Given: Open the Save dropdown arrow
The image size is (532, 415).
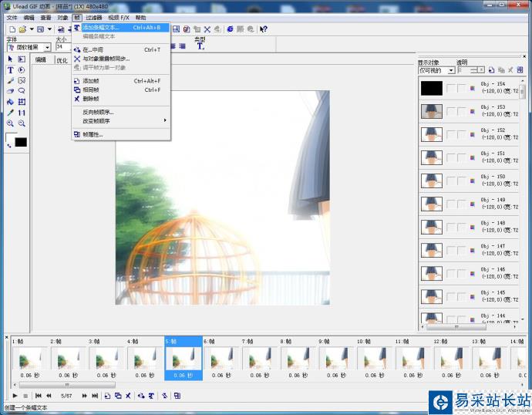Looking at the screenshot, I should click(49, 29).
